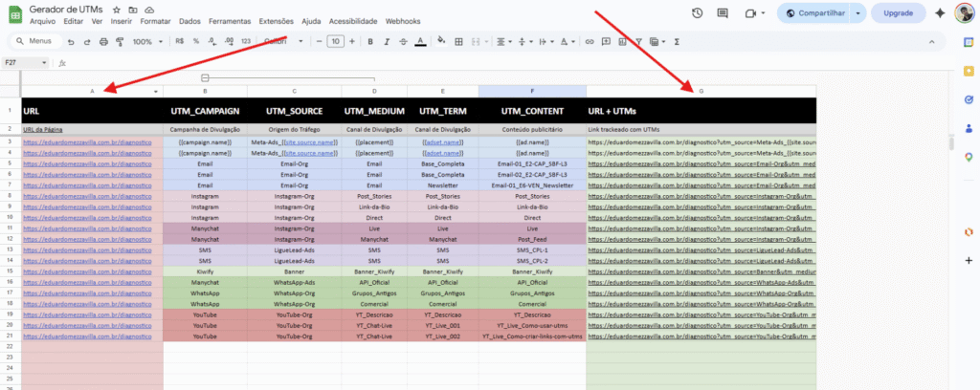Open the font family dropdown

coord(282,42)
